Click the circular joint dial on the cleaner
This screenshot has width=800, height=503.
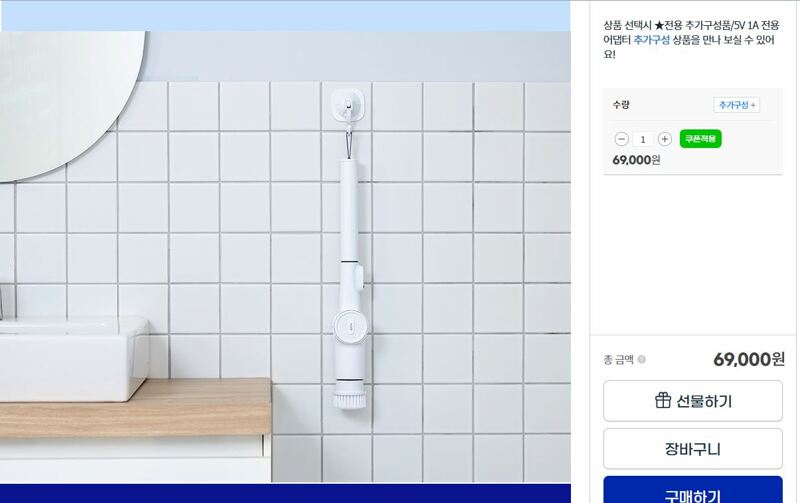[349, 325]
